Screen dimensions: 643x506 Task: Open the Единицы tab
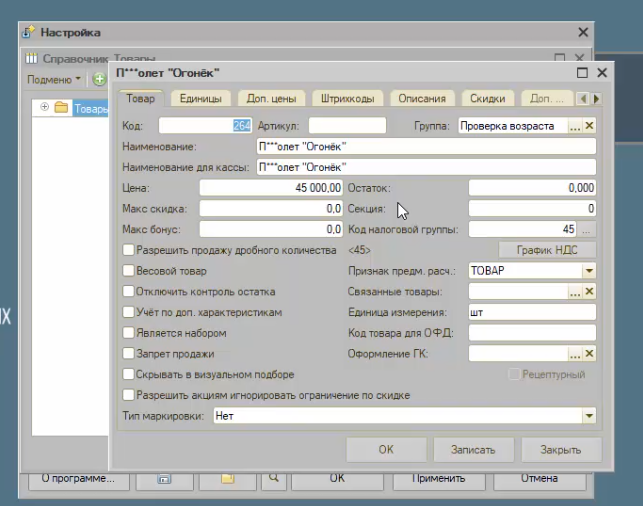coord(200,99)
